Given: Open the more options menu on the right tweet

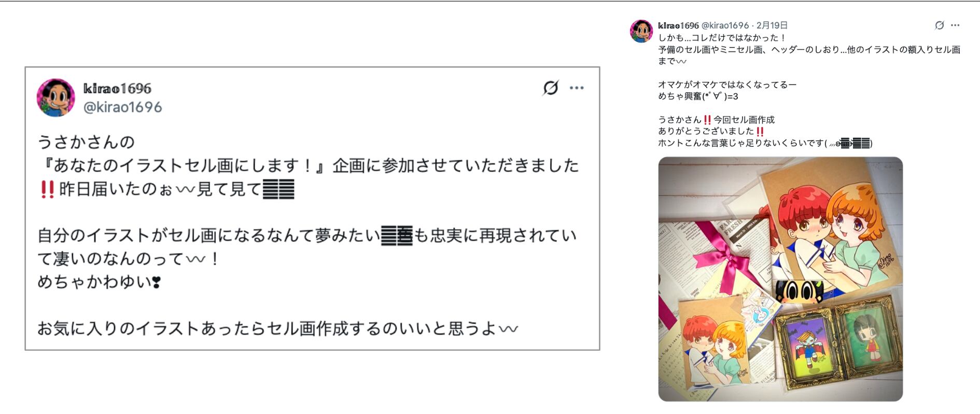Looking at the screenshot, I should point(955,25).
